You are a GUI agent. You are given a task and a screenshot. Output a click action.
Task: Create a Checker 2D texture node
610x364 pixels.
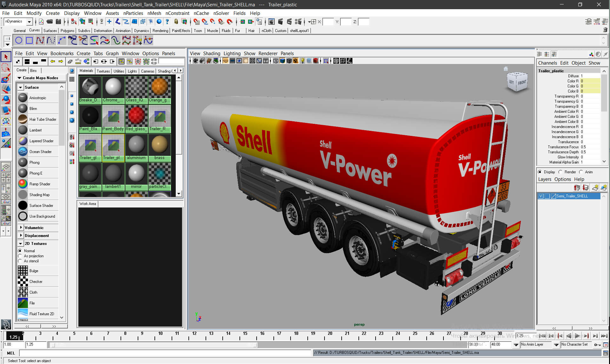click(x=38, y=281)
